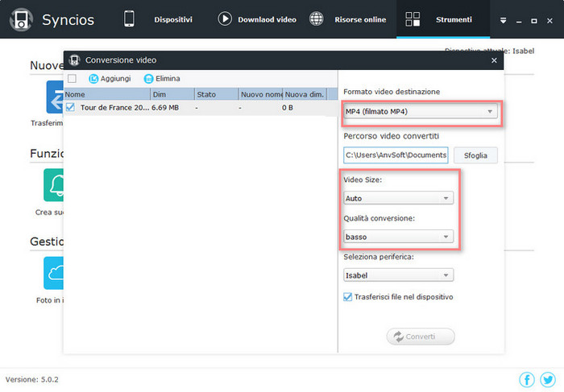
Task: Click the Strumenti grid icon
Action: point(413,19)
